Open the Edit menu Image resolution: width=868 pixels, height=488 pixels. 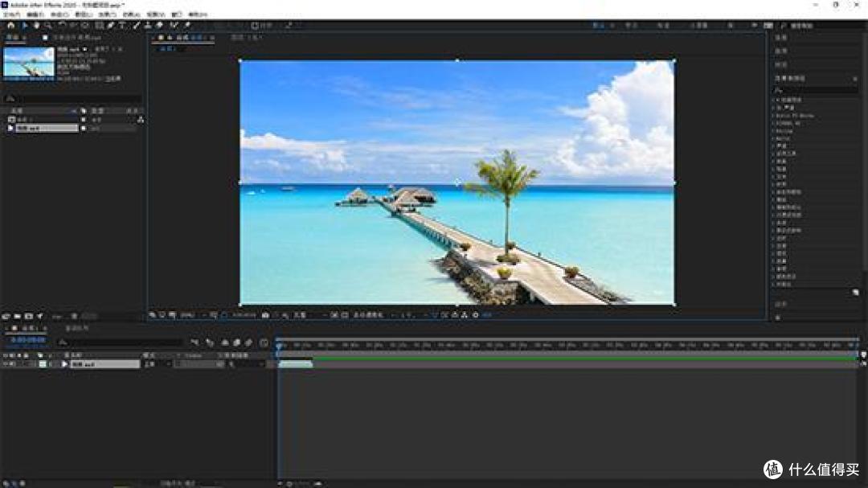coord(35,14)
